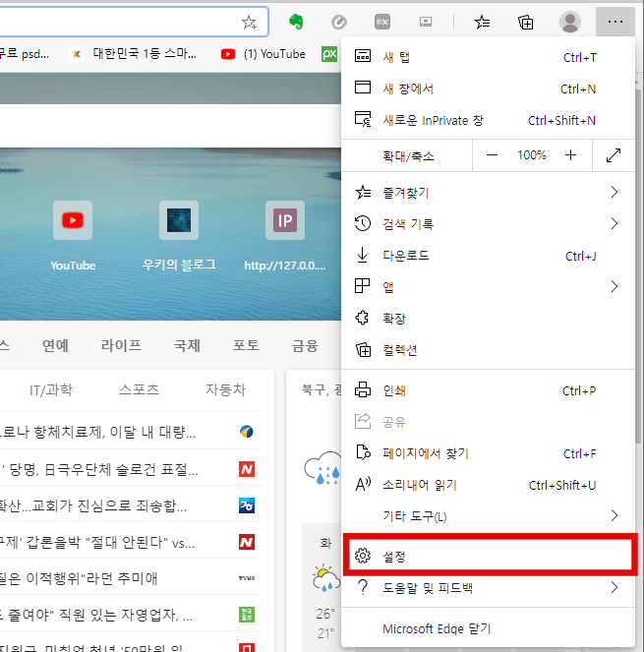Screen dimensions: 644x652
Task: Select 새 창에서 menu entry
Action: coord(488,89)
